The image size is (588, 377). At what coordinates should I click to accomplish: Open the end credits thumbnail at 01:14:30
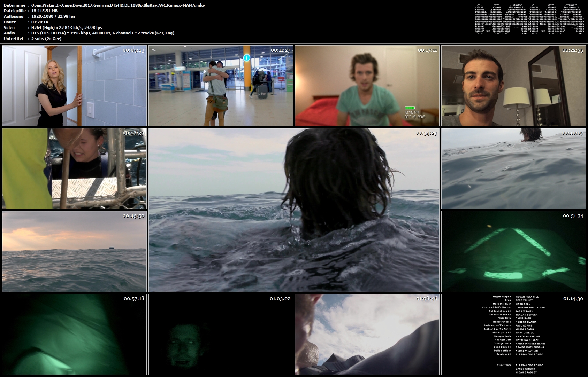coord(513,334)
